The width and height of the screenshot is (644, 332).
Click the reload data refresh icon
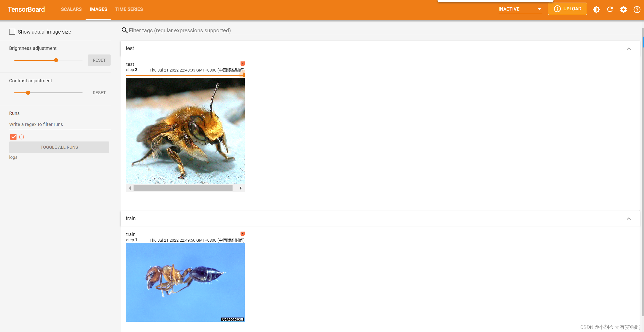pyautogui.click(x=610, y=10)
